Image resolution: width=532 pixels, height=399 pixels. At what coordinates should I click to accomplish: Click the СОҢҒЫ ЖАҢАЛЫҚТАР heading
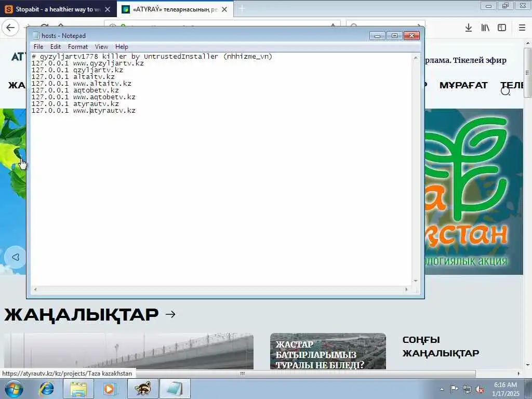click(x=441, y=347)
